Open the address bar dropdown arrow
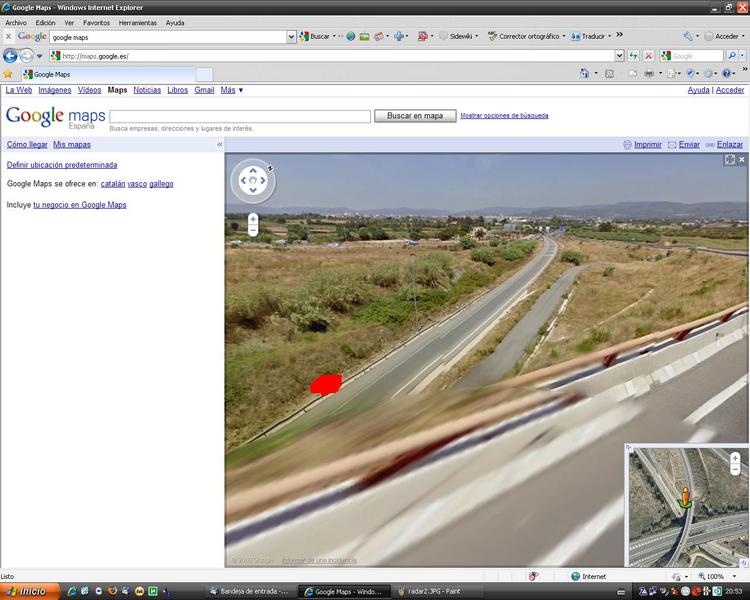This screenshot has width=750, height=600. [x=620, y=56]
